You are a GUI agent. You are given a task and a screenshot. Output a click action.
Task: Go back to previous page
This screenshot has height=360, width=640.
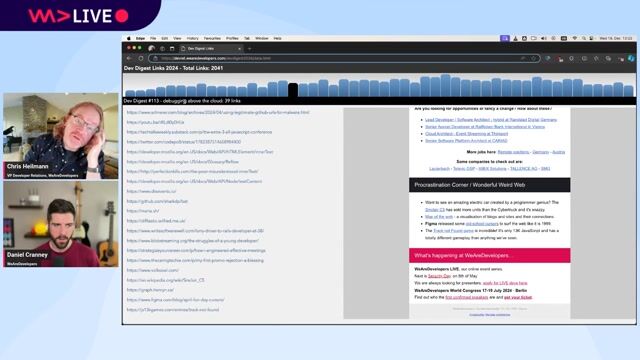[129, 58]
